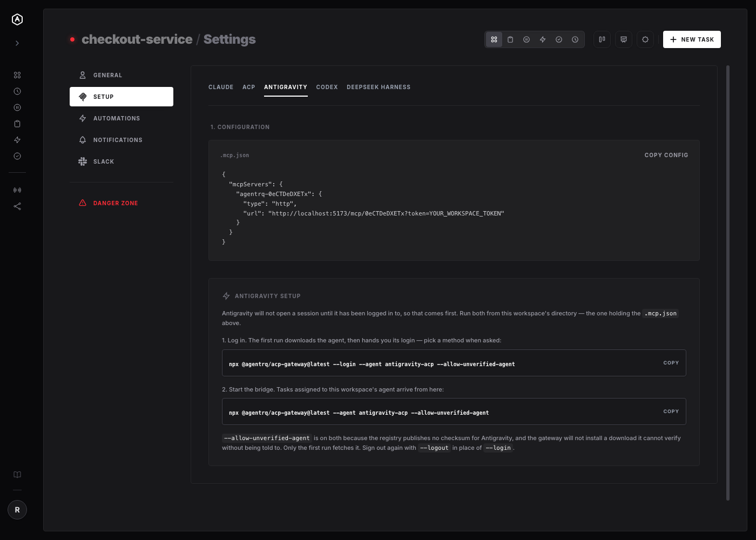Click the Antigravity Setup heading bolt icon

226,296
